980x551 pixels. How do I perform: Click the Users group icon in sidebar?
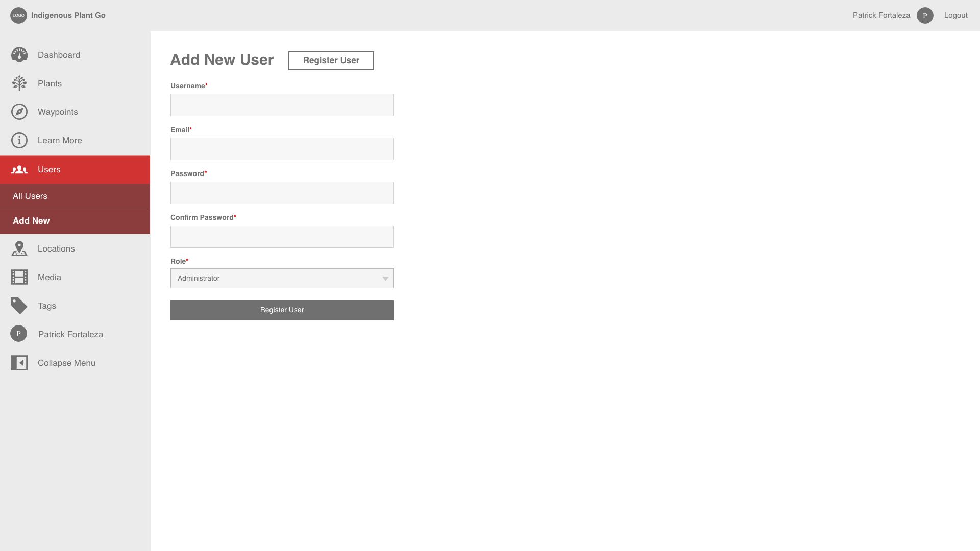tap(19, 170)
